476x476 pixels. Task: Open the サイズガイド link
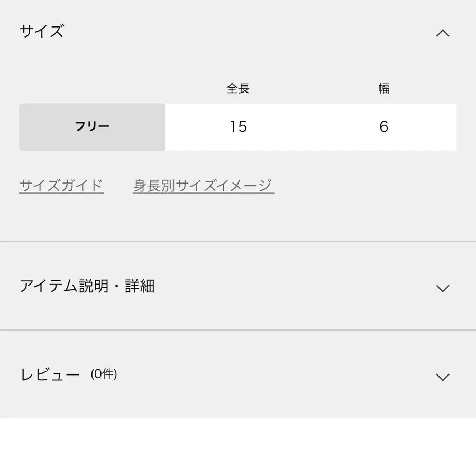coord(61,185)
